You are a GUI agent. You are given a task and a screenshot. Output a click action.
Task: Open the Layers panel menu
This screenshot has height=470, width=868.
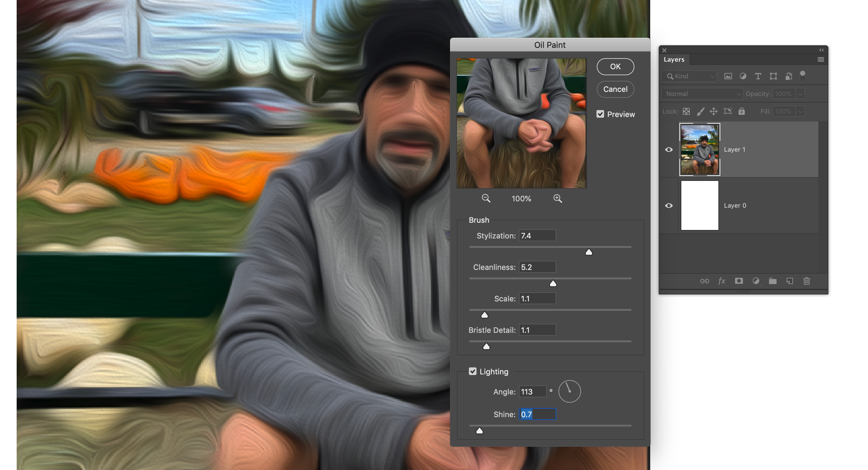point(821,59)
